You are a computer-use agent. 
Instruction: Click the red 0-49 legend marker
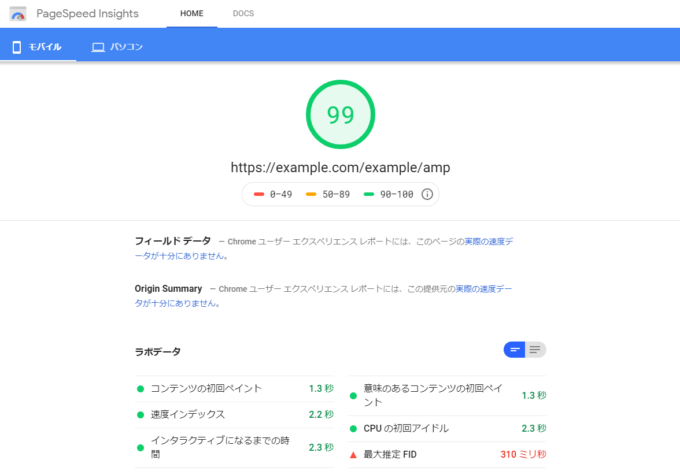tap(259, 194)
